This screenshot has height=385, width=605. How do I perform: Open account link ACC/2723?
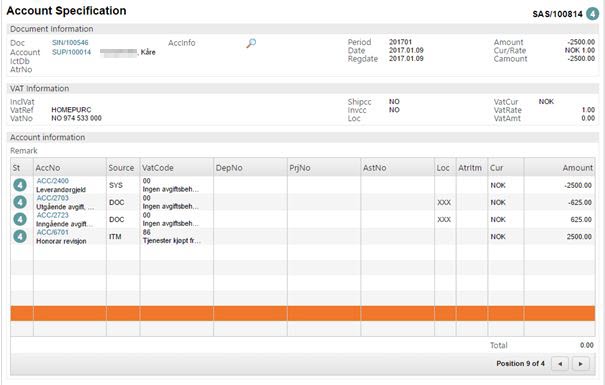point(52,215)
